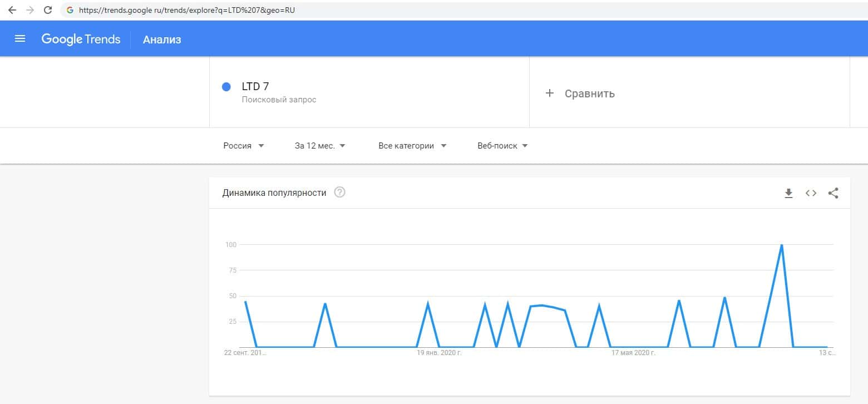Click the share chart icon
This screenshot has height=404, width=868.
[833, 193]
